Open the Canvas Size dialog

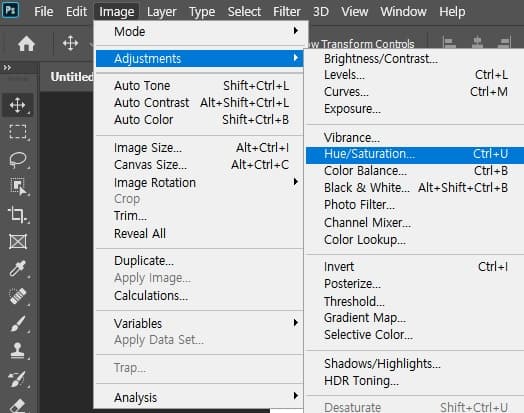tap(200, 165)
